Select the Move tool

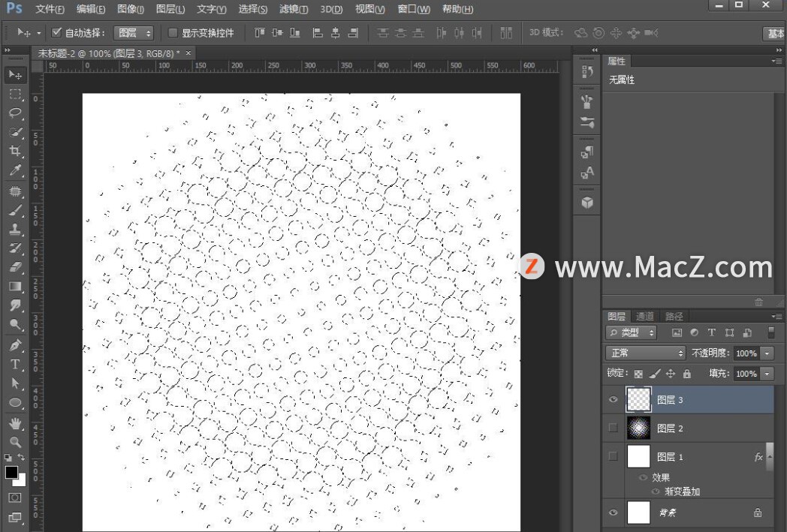[x=15, y=75]
